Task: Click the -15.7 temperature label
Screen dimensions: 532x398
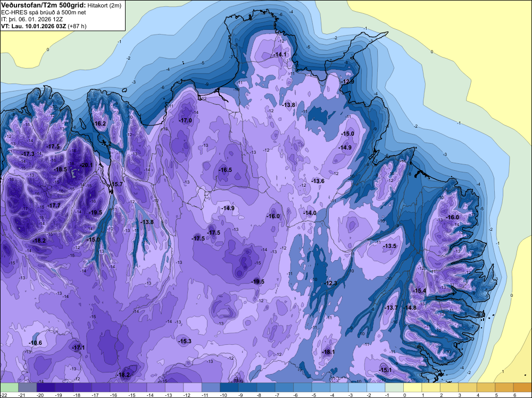Action: [x=117, y=184]
